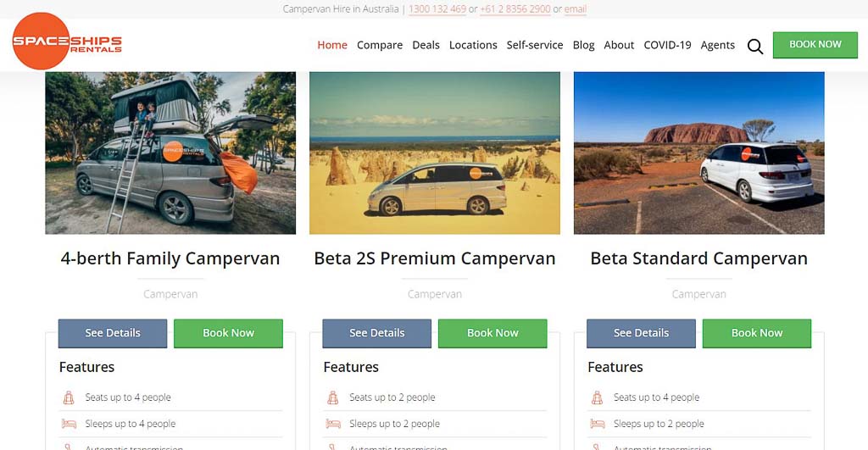The image size is (868, 450).
Task: Open the Beta Standard Campervan Uluru photo
Action: click(698, 153)
